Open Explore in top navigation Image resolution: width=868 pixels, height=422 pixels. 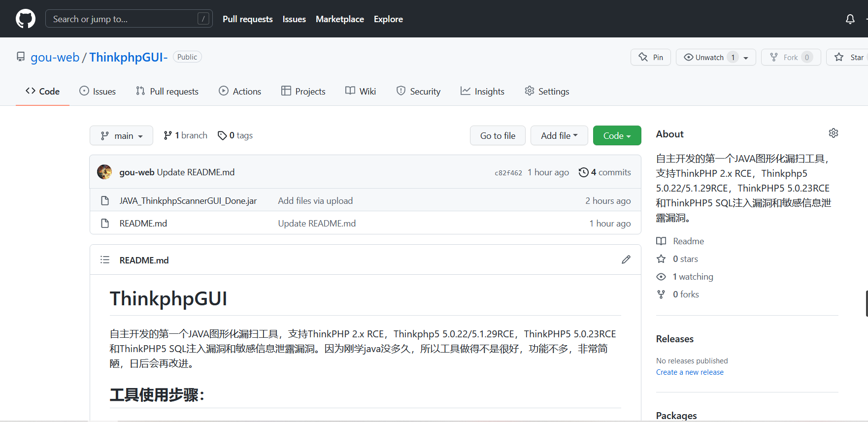click(x=388, y=19)
